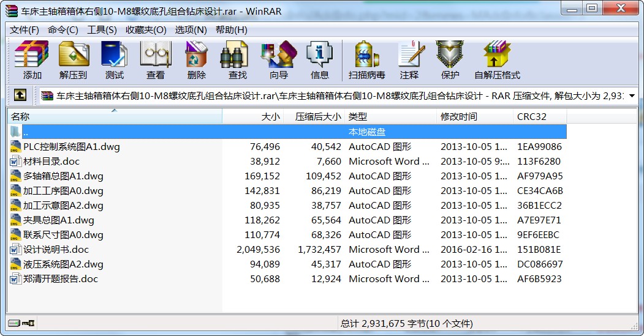Screen dimensions: 644x336
Task: Click the 保护 (Protect) shield icon
Action: tap(450, 54)
